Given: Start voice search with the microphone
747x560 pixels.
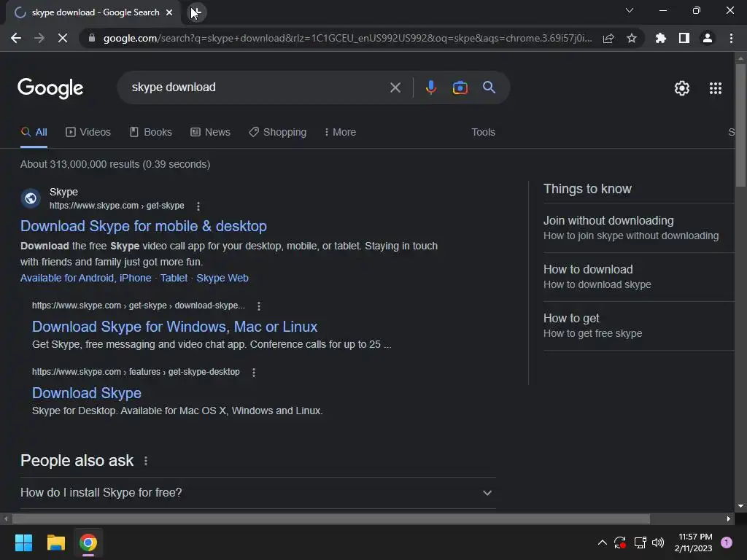Looking at the screenshot, I should [x=430, y=87].
